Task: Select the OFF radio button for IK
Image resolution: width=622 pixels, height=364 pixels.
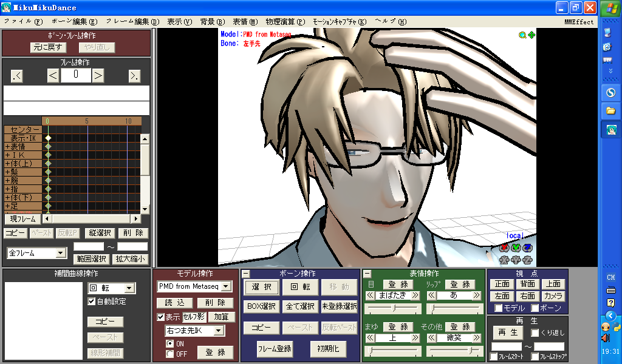Action: [x=170, y=354]
